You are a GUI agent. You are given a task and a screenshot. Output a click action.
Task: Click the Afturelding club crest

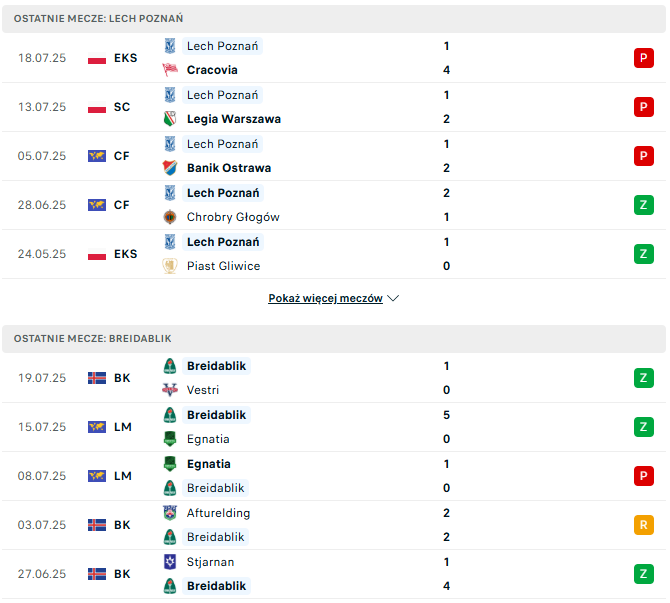170,513
